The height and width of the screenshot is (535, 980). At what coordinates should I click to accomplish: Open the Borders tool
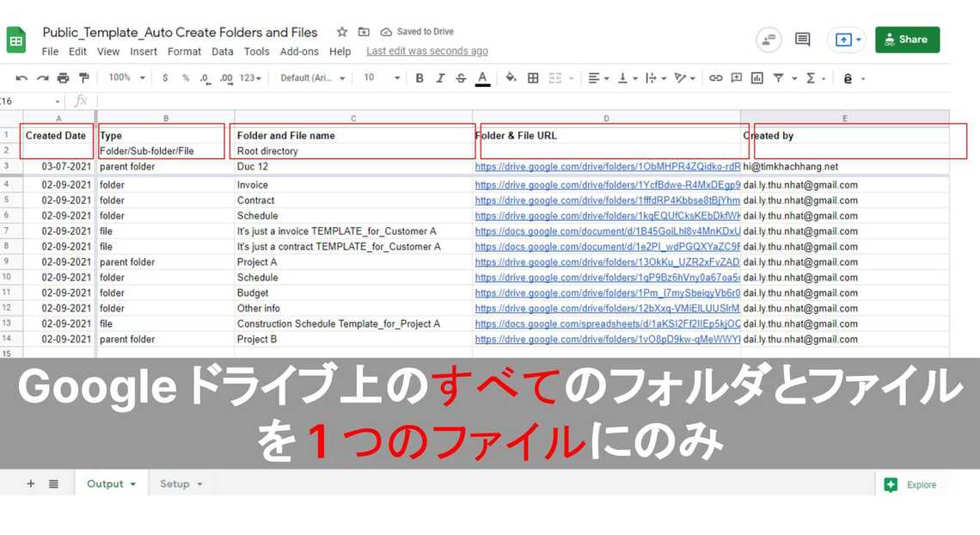click(533, 78)
